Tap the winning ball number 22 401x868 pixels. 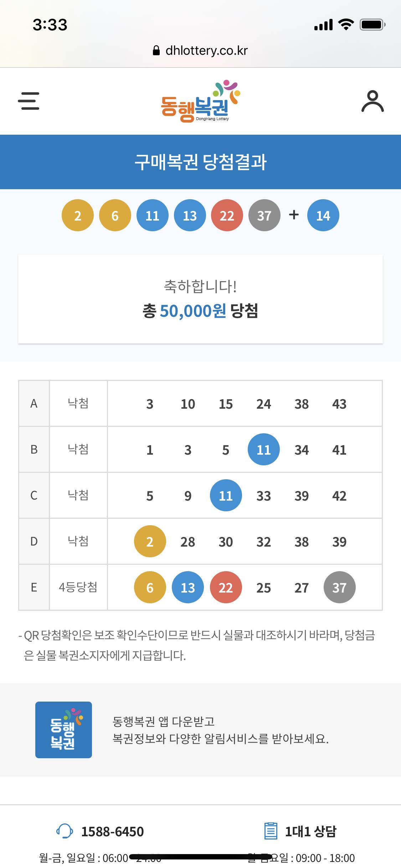pyautogui.click(x=227, y=216)
